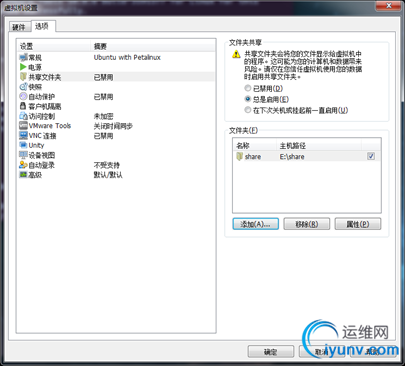Select the 客户机隔离 row label
Screen dimensions: 405x366
pyautogui.click(x=45, y=107)
